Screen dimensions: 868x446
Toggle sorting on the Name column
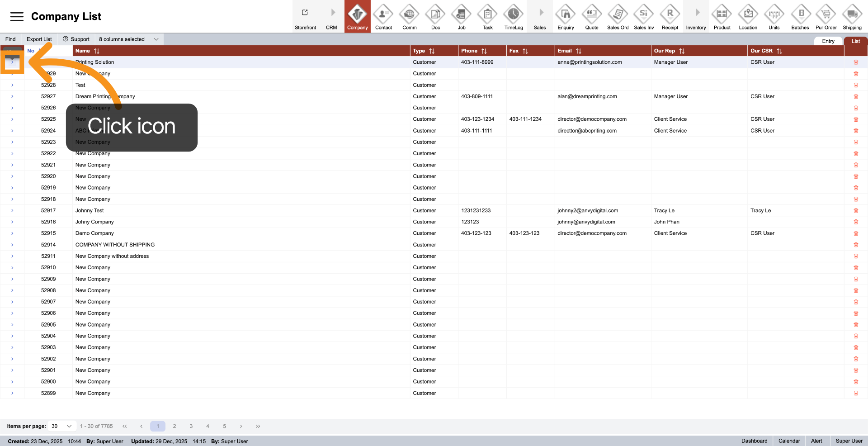97,51
